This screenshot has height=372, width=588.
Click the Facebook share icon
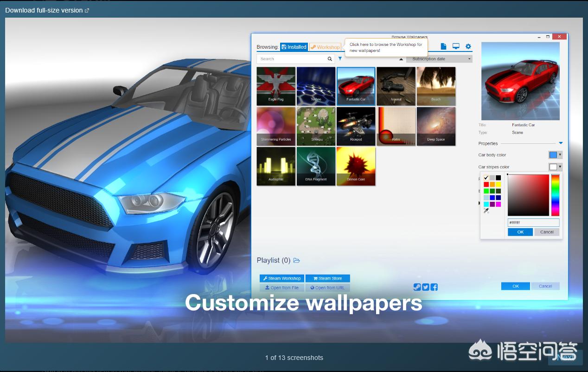coord(434,287)
